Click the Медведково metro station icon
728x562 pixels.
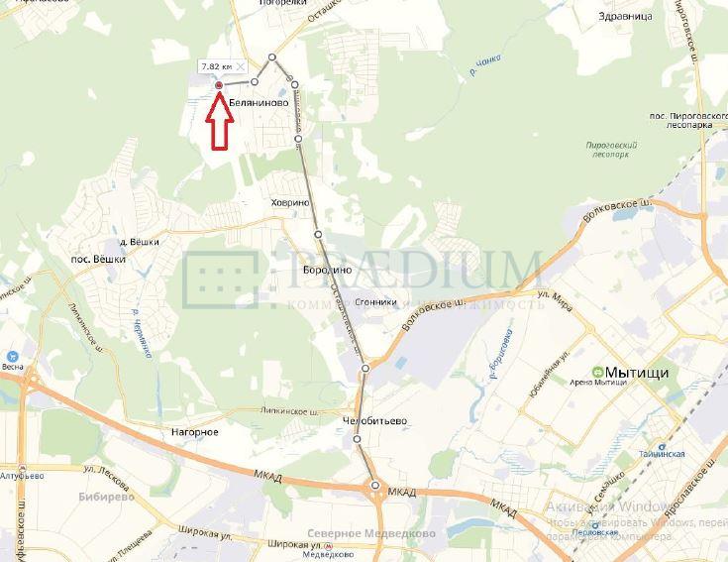pos(329,546)
